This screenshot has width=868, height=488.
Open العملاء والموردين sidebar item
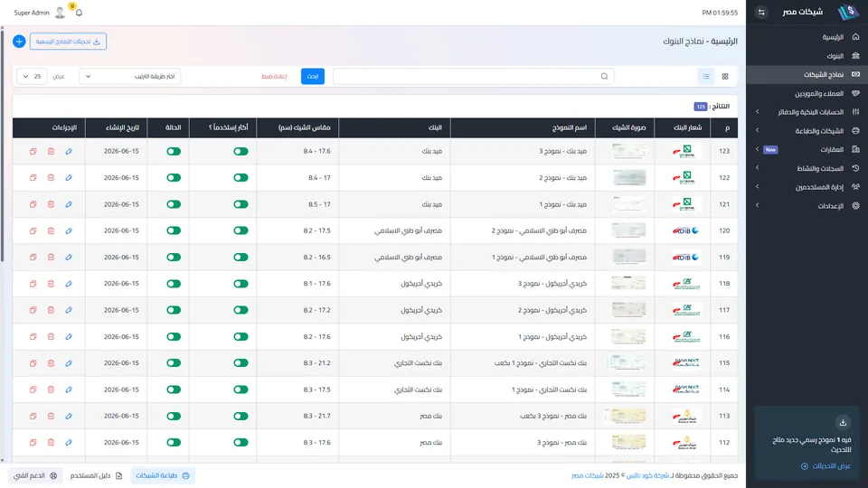click(807, 93)
